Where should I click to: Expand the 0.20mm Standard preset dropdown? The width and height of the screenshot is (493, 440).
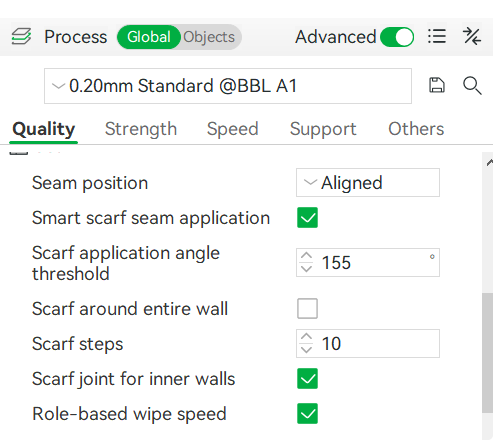click(228, 86)
